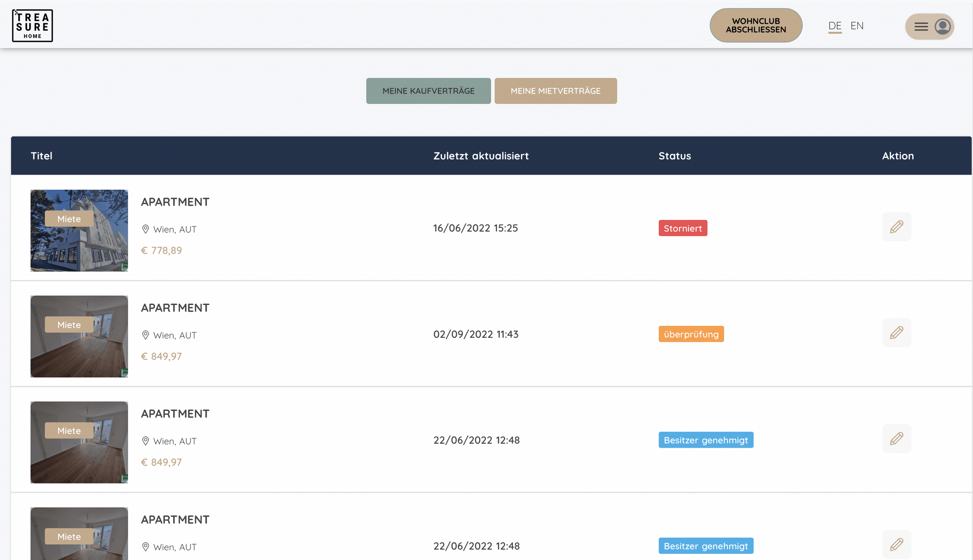This screenshot has height=560, width=973.
Task: Click the Zuletzt aktualisiert column header
Action: click(x=481, y=156)
